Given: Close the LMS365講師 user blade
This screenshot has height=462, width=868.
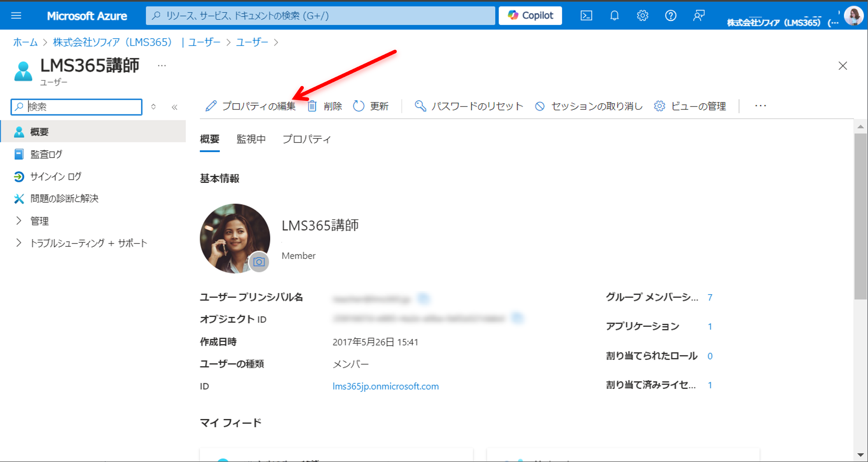Looking at the screenshot, I should tap(842, 65).
